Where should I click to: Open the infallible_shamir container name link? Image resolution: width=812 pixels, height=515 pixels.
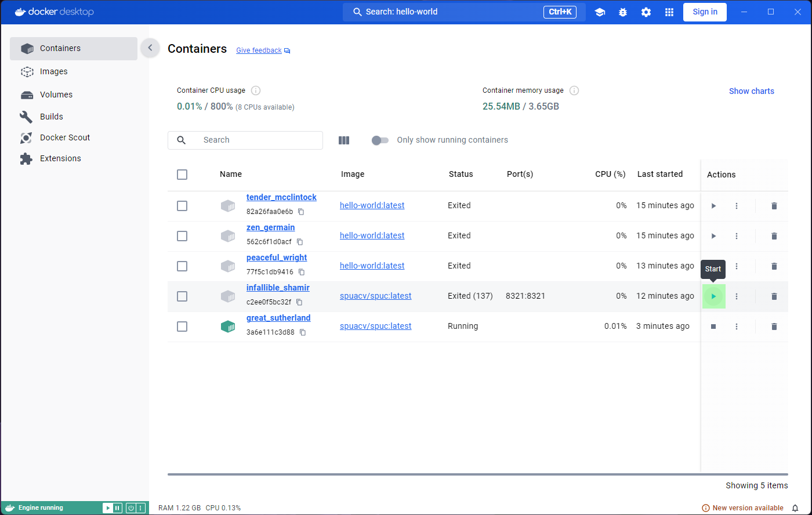tap(278, 288)
